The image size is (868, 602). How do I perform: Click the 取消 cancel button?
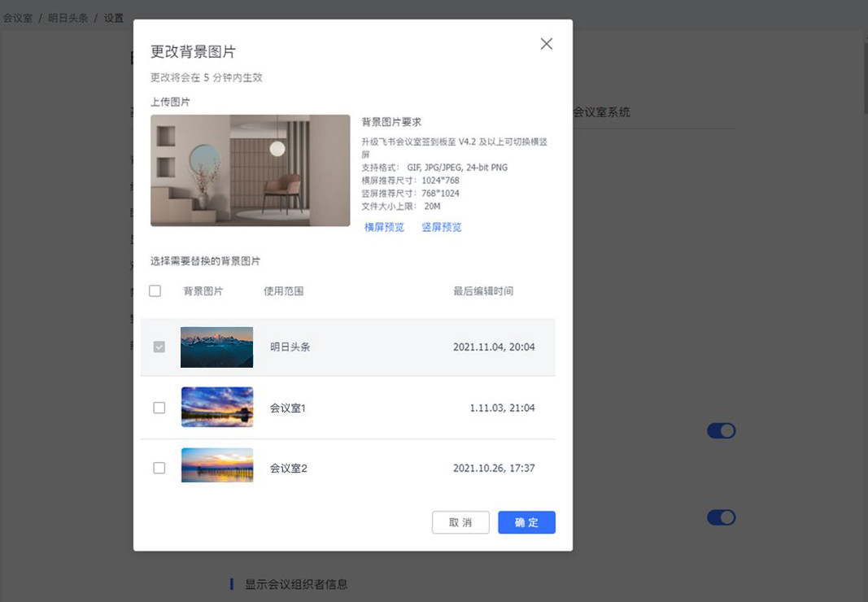click(460, 522)
